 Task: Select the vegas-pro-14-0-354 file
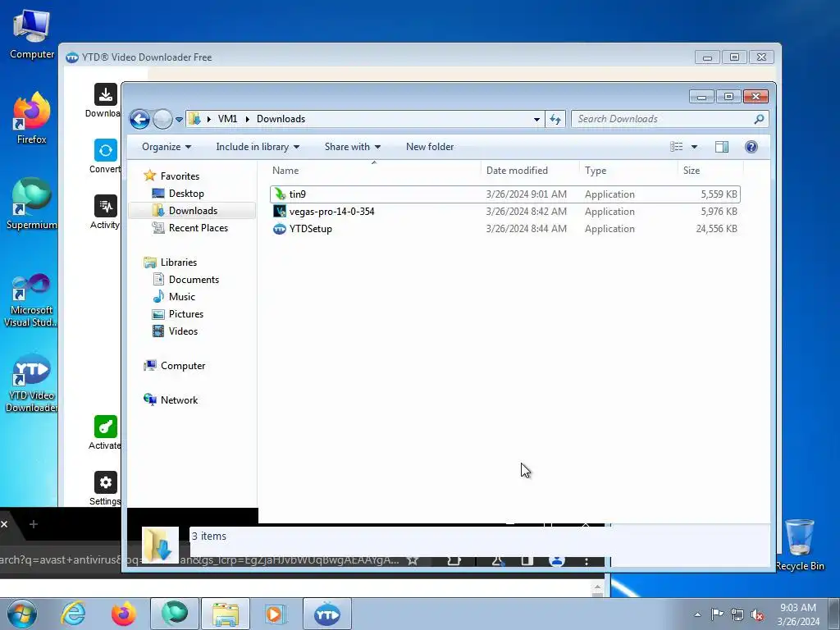504,212
